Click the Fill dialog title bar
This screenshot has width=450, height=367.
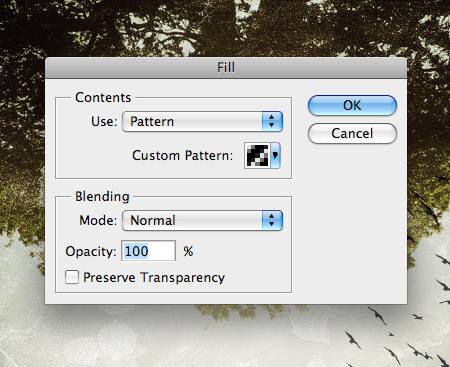pos(226,68)
